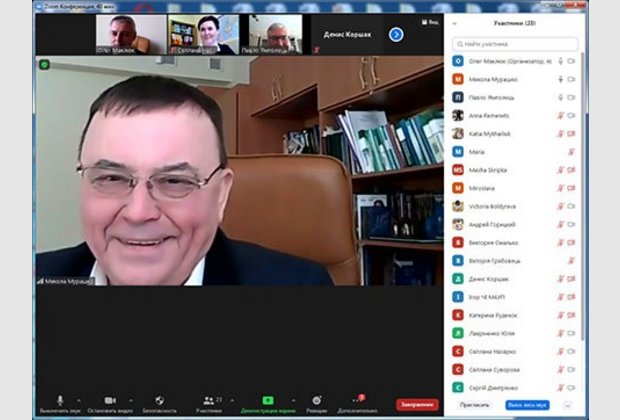Click into Найти участника search field

tap(515, 44)
